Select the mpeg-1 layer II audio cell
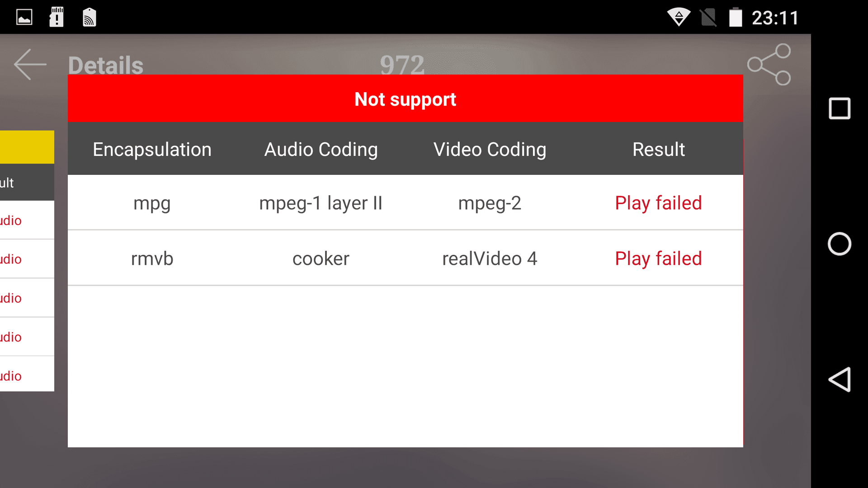868x488 pixels. (x=321, y=203)
